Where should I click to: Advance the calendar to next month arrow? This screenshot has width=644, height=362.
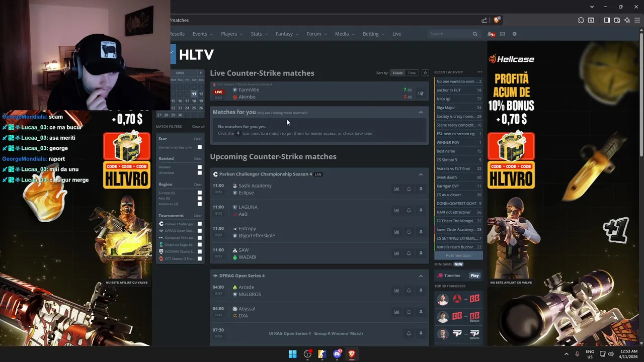click(200, 73)
